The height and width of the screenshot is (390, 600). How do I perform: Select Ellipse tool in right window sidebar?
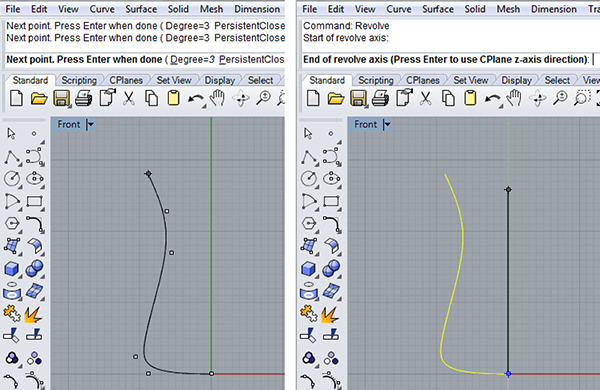[x=331, y=179]
